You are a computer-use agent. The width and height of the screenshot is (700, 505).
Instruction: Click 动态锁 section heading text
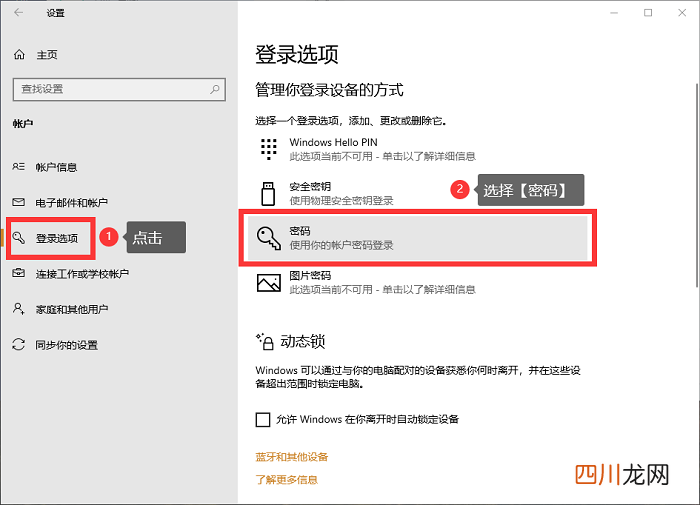(302, 342)
